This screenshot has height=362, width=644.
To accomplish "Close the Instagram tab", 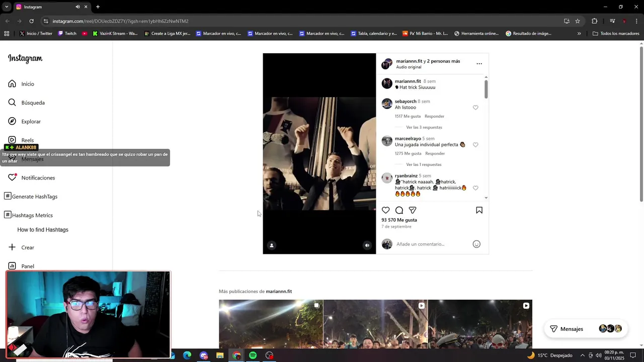I will (86, 7).
